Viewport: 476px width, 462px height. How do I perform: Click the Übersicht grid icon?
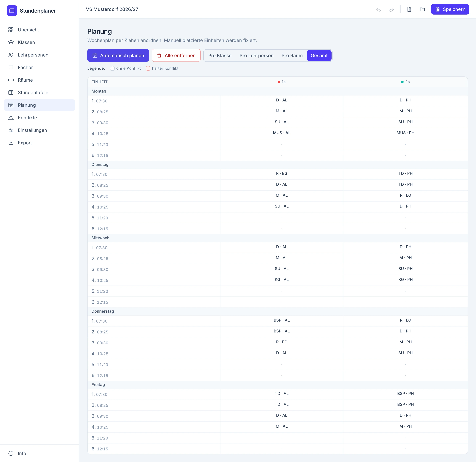pos(11,30)
